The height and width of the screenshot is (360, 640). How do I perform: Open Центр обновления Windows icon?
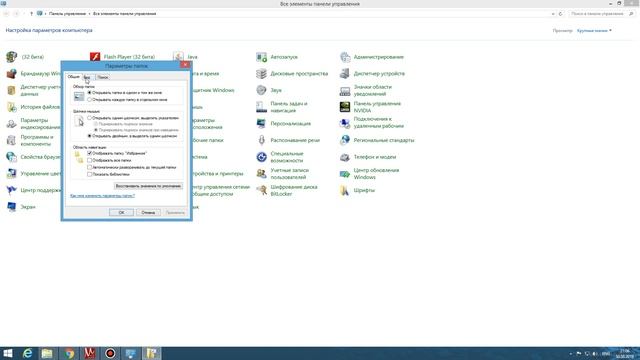(345, 173)
